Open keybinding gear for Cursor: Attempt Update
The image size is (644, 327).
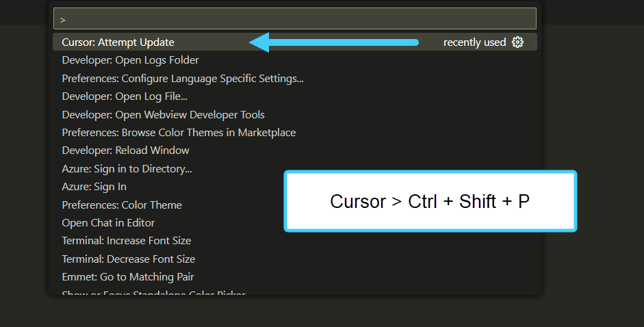(x=517, y=42)
